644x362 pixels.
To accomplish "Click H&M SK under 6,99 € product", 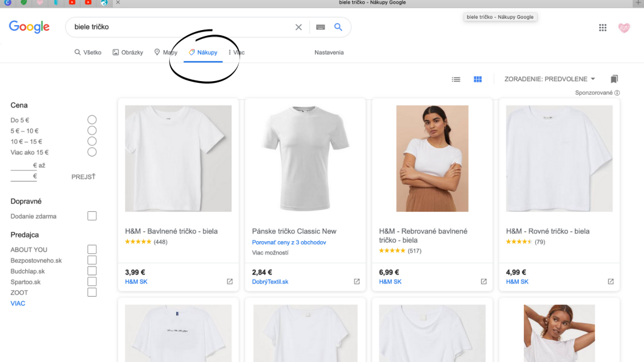I will [x=390, y=282].
